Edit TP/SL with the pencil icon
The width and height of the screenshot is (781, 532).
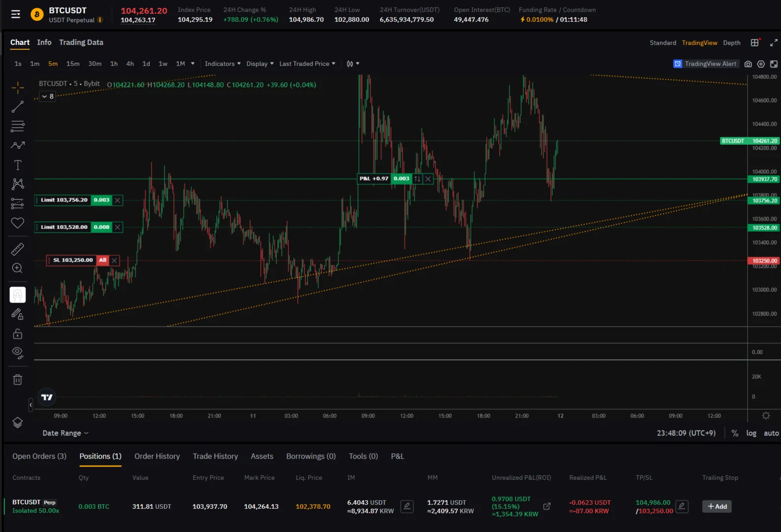click(x=682, y=506)
